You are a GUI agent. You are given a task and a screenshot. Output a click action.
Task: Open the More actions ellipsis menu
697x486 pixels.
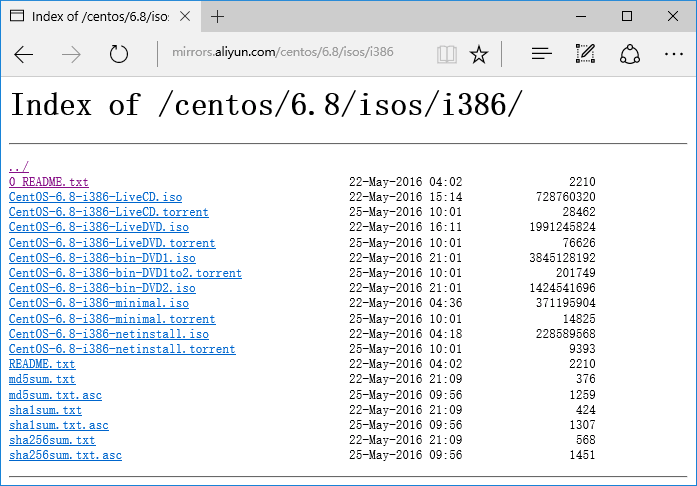point(674,54)
